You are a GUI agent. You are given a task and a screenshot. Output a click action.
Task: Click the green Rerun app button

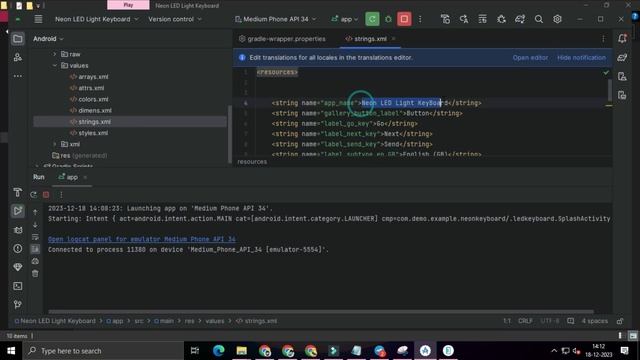pyautogui.click(x=372, y=19)
